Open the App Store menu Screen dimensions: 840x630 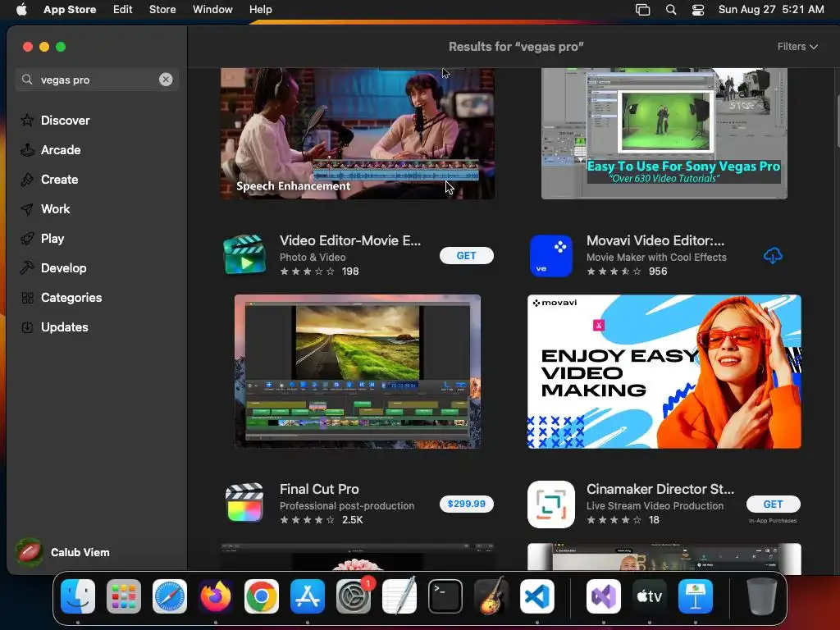click(x=70, y=9)
